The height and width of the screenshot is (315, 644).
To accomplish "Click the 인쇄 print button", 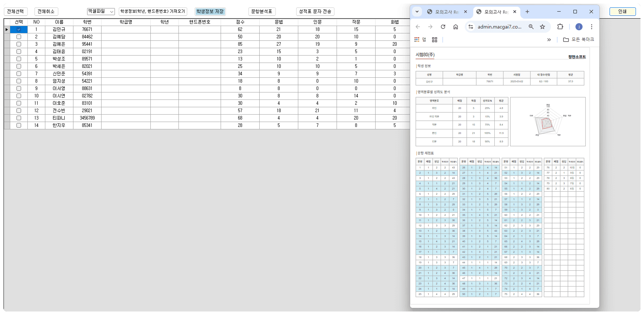I will coord(623,12).
